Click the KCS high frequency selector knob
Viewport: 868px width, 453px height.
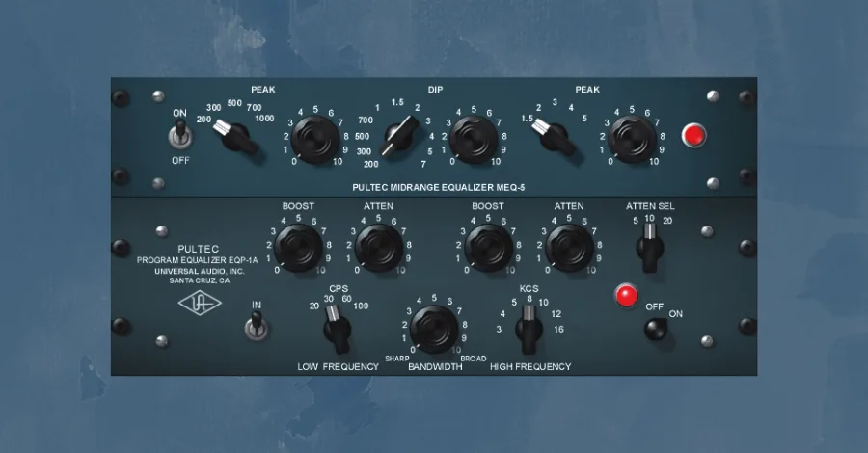click(x=529, y=329)
